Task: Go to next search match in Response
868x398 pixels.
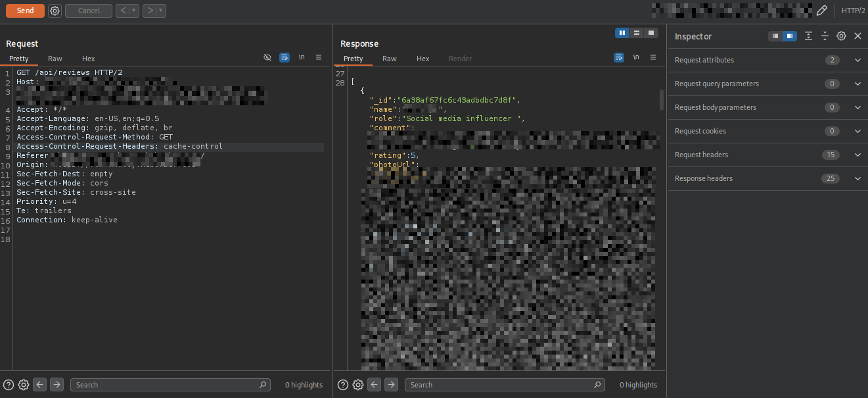Action: [392, 385]
